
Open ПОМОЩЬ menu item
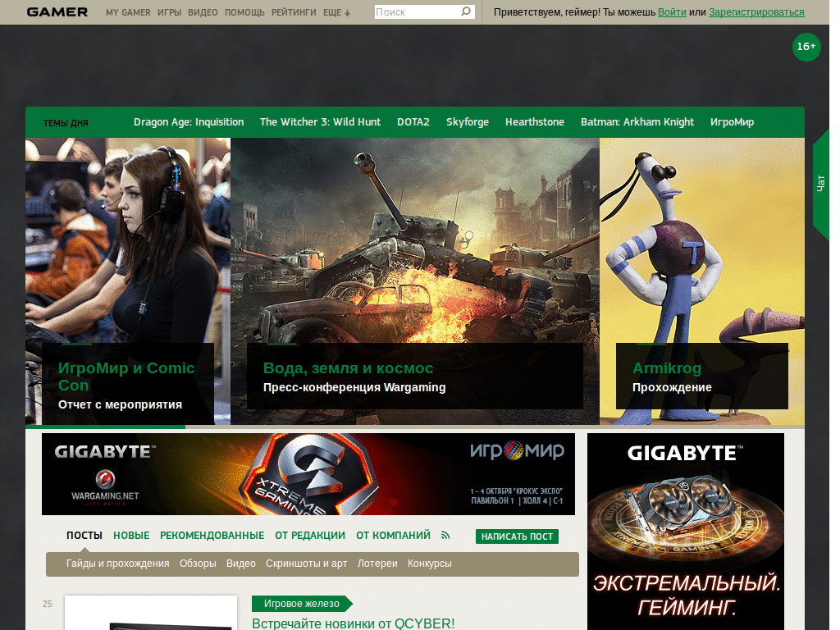[244, 12]
